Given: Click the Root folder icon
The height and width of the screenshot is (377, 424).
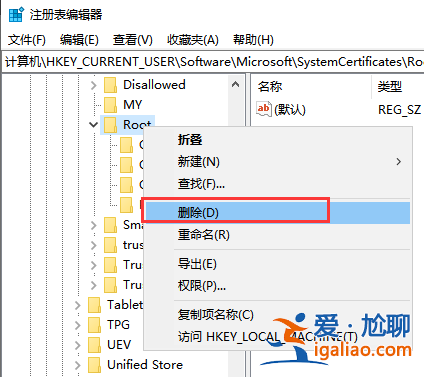Looking at the screenshot, I should pos(110,125).
